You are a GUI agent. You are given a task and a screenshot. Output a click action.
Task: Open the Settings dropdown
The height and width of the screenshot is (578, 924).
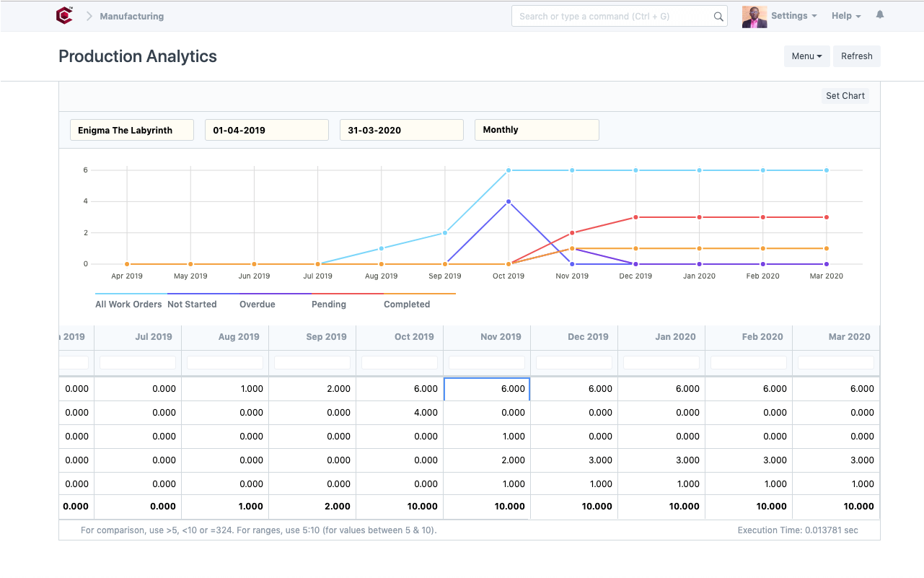click(793, 15)
